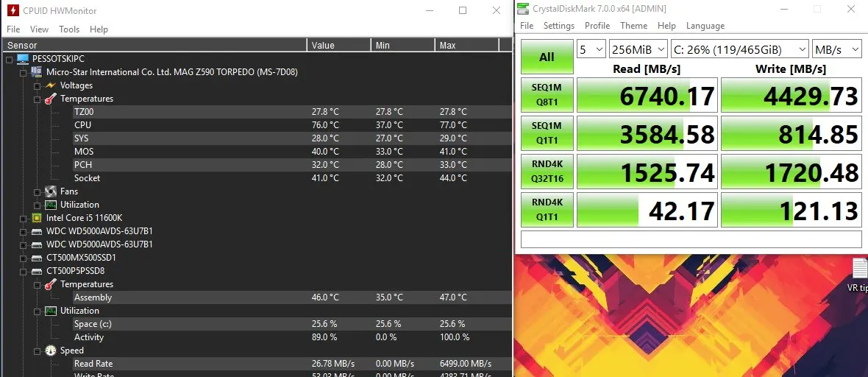
Task: Open the MB/s unit dropdown
Action: (837, 49)
